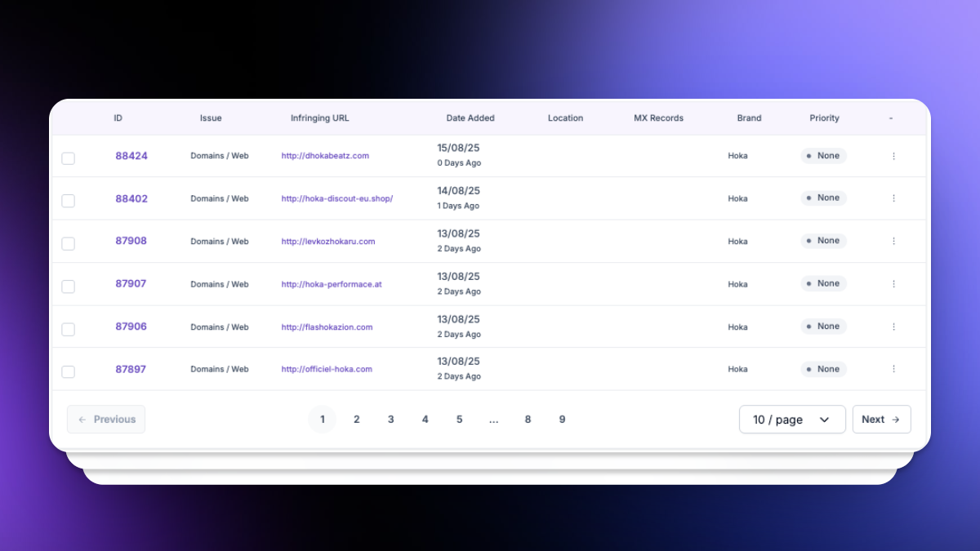Click Hoka brand cell in row 88424
The height and width of the screenshot is (551, 980).
click(x=737, y=156)
